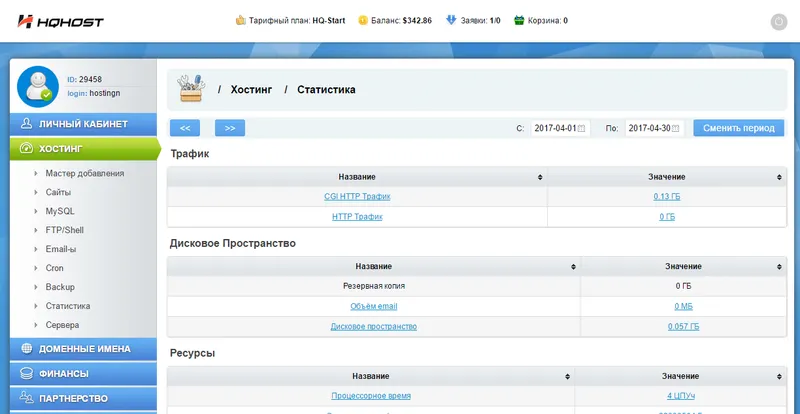The height and width of the screenshot is (414, 800).
Task: Open Backup submenu item
Action: click(60, 287)
